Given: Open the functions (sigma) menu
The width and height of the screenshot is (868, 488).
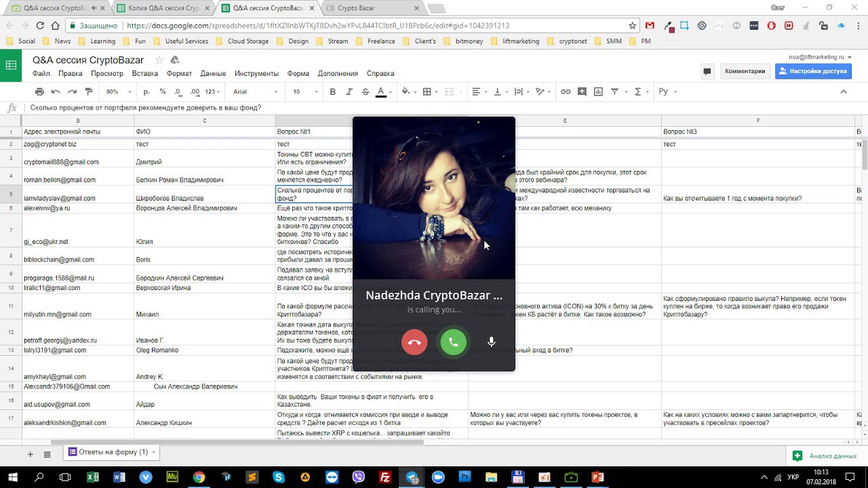Looking at the screenshot, I should (640, 91).
